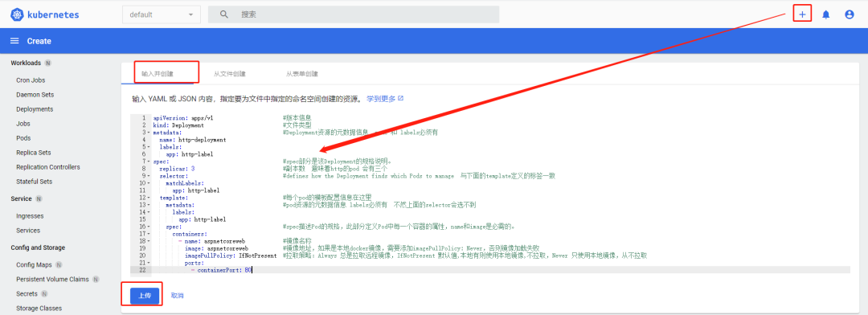Click the 取消 cancel link
Screen dimensions: 868x315
177,296
